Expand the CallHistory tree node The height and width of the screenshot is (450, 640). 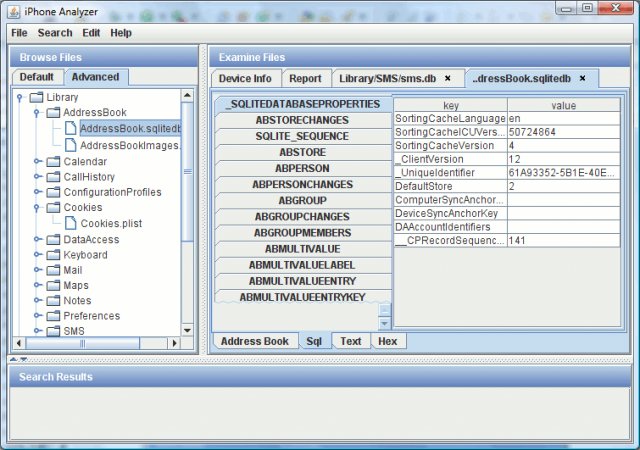(x=37, y=176)
